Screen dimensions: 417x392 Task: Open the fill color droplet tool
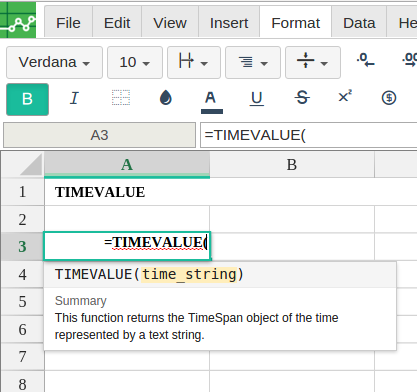coord(166,98)
